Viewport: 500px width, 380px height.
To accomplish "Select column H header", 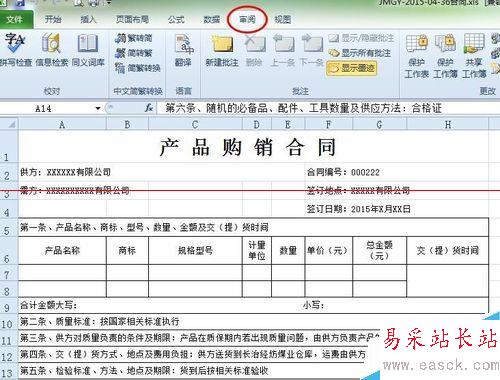I will [x=448, y=125].
